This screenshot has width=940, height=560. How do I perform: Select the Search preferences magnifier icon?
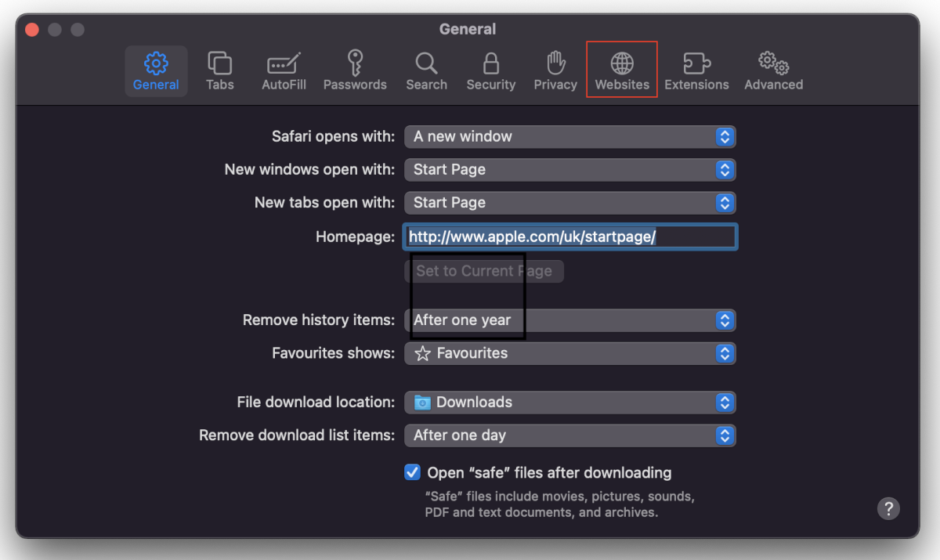pyautogui.click(x=426, y=70)
